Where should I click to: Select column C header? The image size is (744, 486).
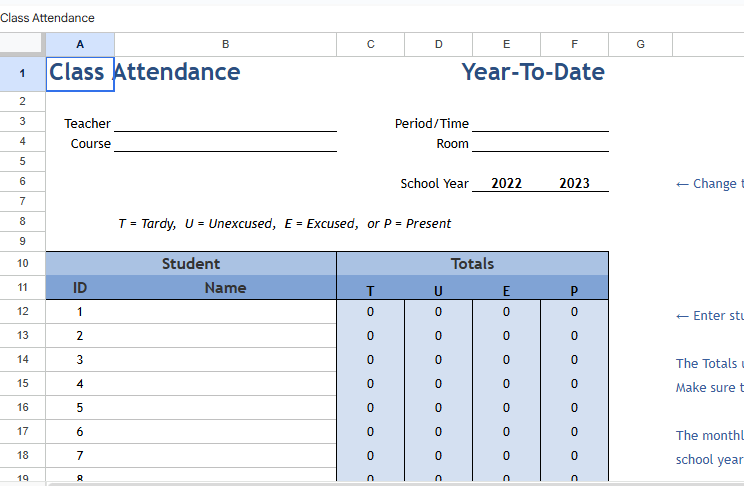tap(371, 45)
